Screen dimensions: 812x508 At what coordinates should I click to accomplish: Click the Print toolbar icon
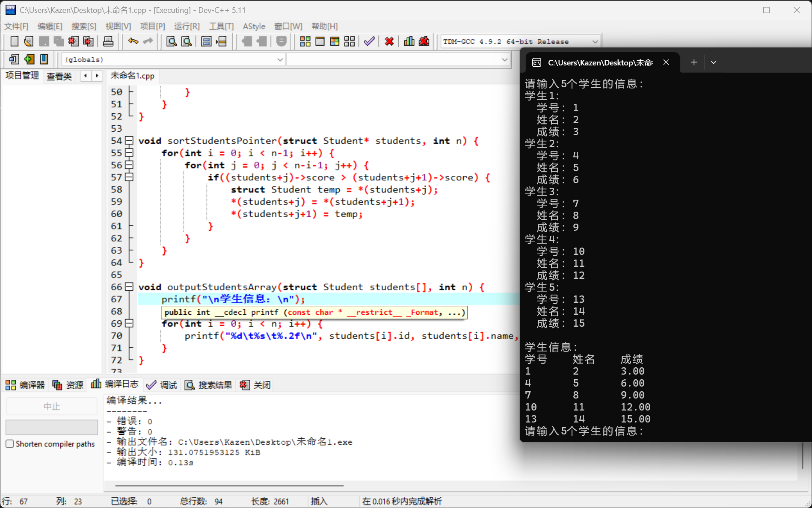coord(108,41)
